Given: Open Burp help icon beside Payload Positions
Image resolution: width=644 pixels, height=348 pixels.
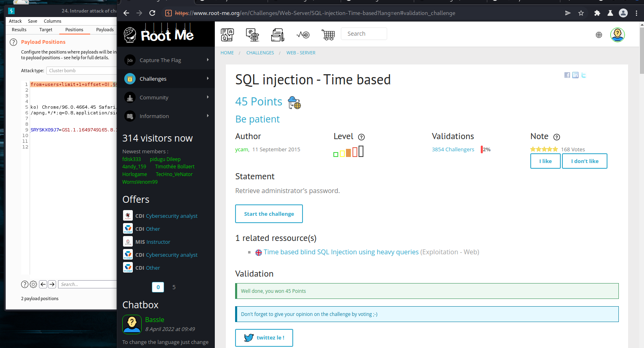Looking at the screenshot, I should click(x=13, y=42).
